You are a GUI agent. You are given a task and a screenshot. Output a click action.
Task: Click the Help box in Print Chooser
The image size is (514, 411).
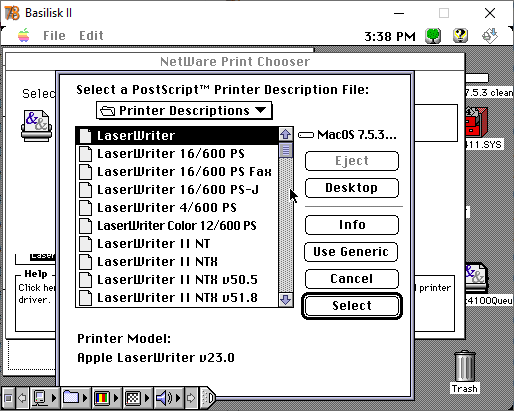click(x=35, y=302)
